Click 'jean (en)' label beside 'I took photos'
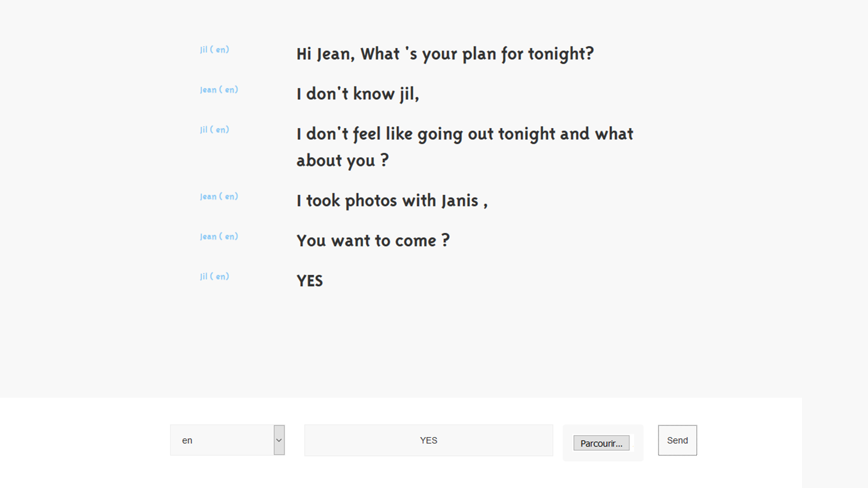 pos(219,197)
